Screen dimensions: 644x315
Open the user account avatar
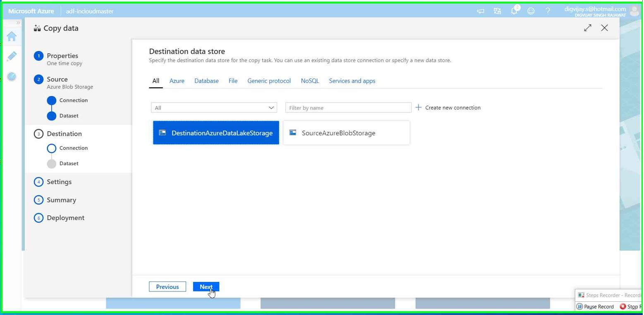[634, 11]
